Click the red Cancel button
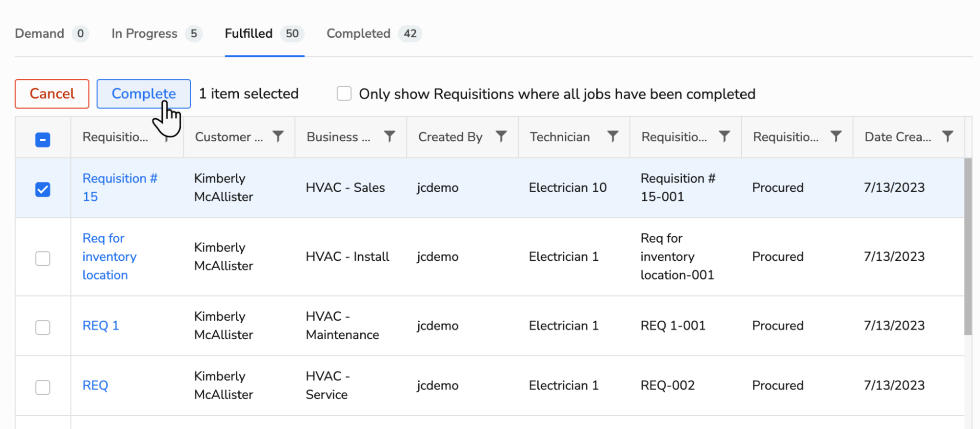The width and height of the screenshot is (980, 429). click(52, 94)
